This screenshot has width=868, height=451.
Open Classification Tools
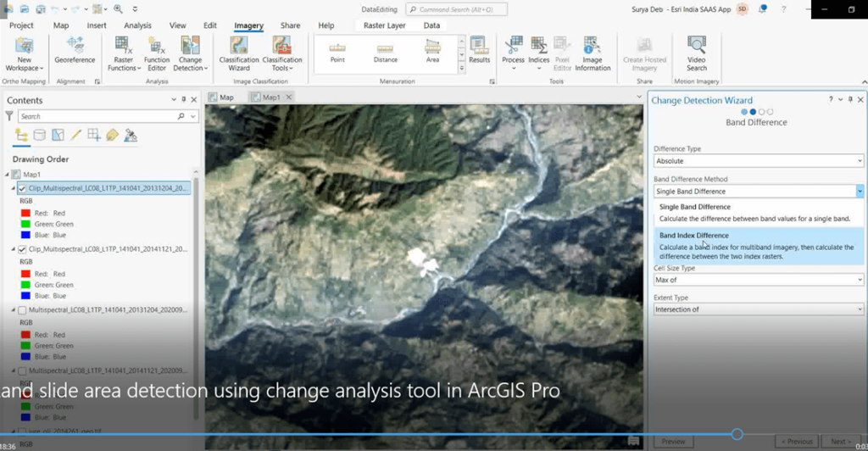[282, 53]
